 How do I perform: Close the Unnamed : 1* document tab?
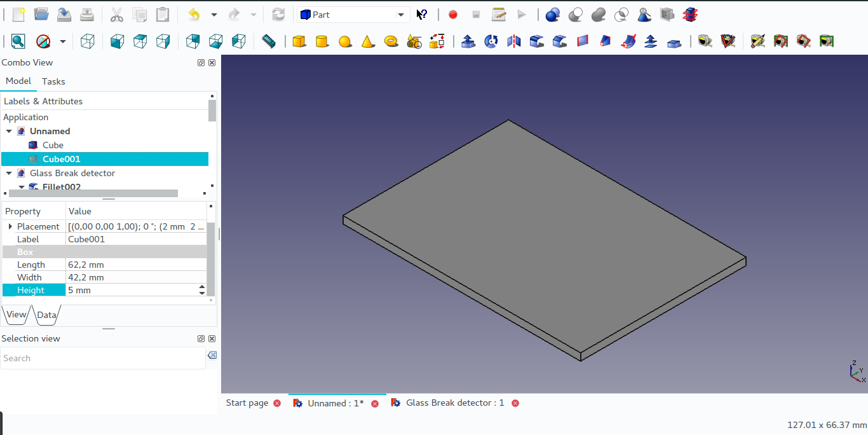(x=375, y=403)
